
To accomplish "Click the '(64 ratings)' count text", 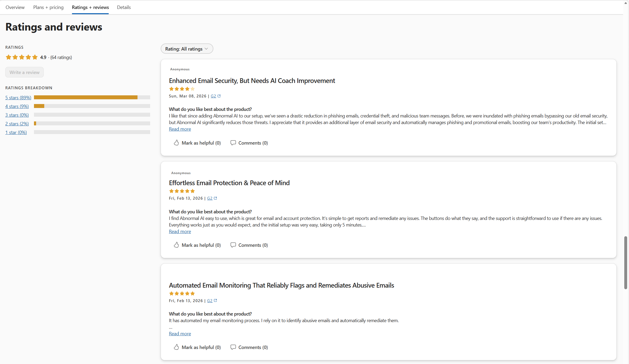I will (x=61, y=57).
